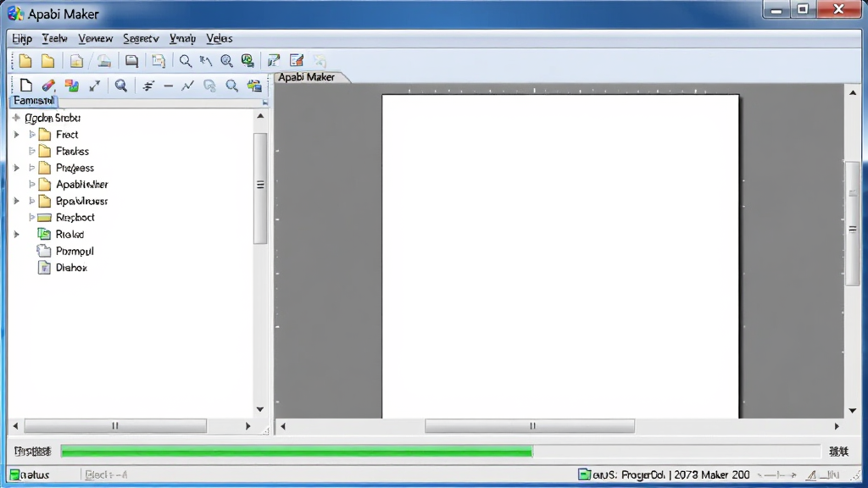The height and width of the screenshot is (488, 868).
Task: Click the solid dark arrow beside the Fract row
Action: tap(17, 135)
